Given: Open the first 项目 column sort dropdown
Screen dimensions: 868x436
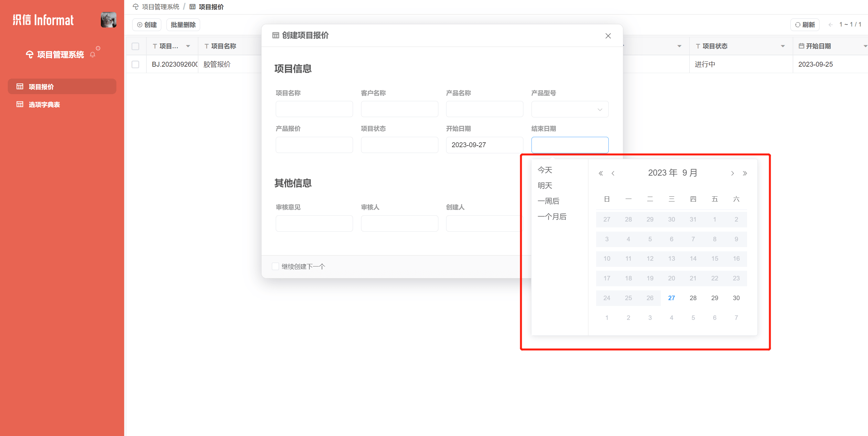Looking at the screenshot, I should [188, 46].
